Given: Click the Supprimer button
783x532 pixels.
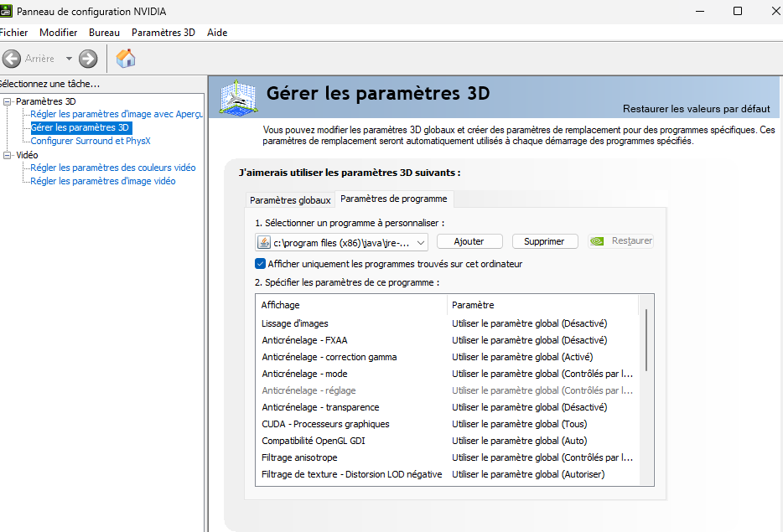Looking at the screenshot, I should tap(544, 241).
